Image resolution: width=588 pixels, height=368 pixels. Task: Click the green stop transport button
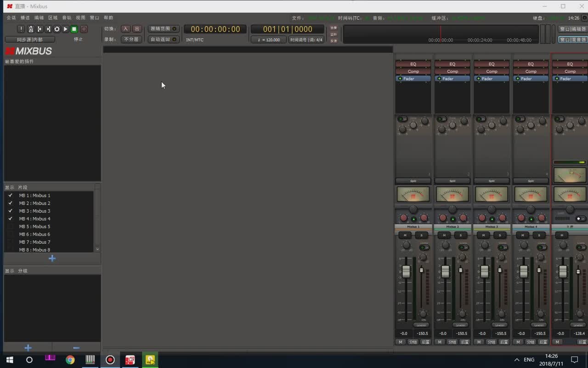coord(74,29)
